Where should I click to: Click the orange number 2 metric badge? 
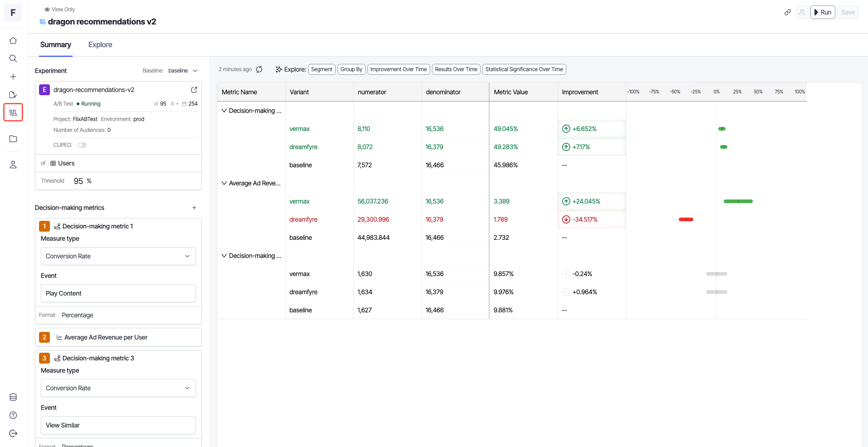pos(44,337)
